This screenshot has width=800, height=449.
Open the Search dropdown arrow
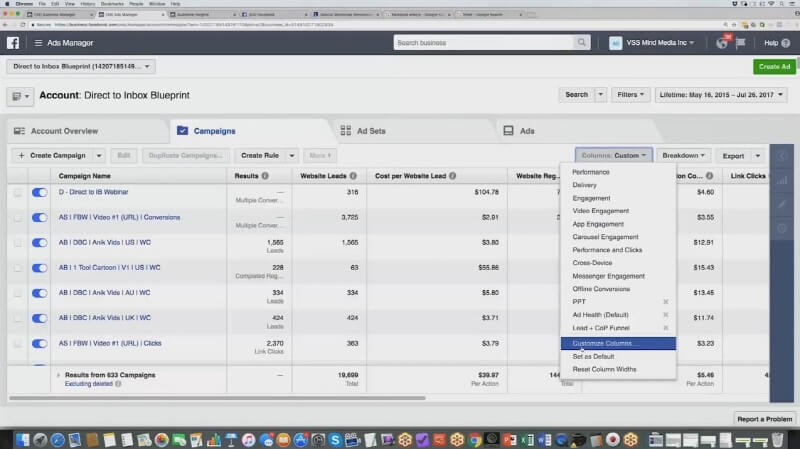(601, 95)
